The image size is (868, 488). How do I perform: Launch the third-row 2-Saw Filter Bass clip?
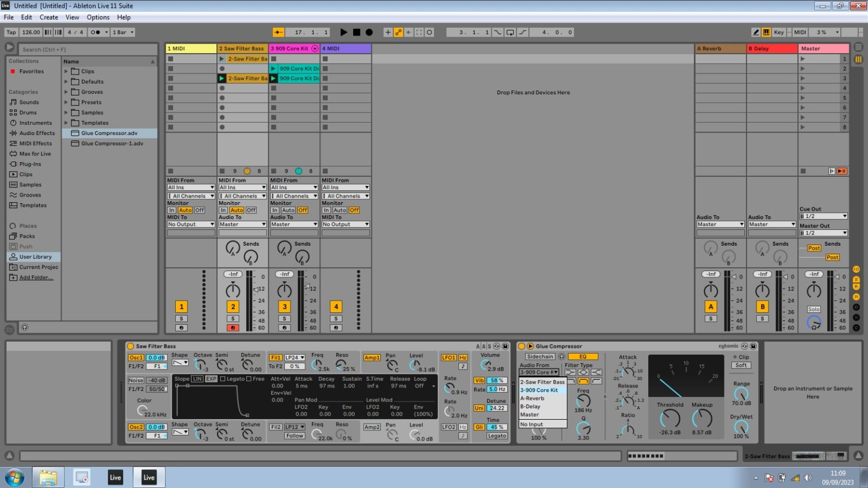[222, 79]
